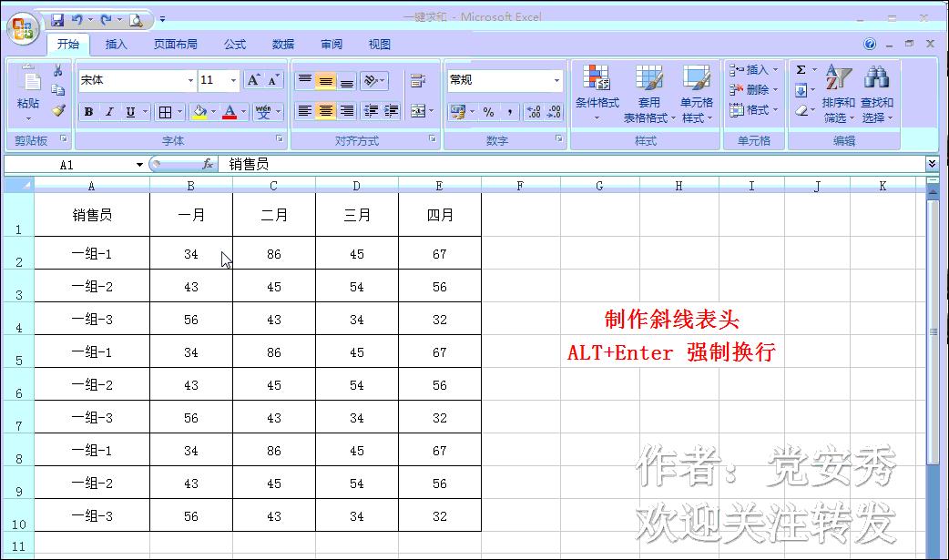Toggle Underline formatting
The height and width of the screenshot is (560, 949).
[x=129, y=112]
